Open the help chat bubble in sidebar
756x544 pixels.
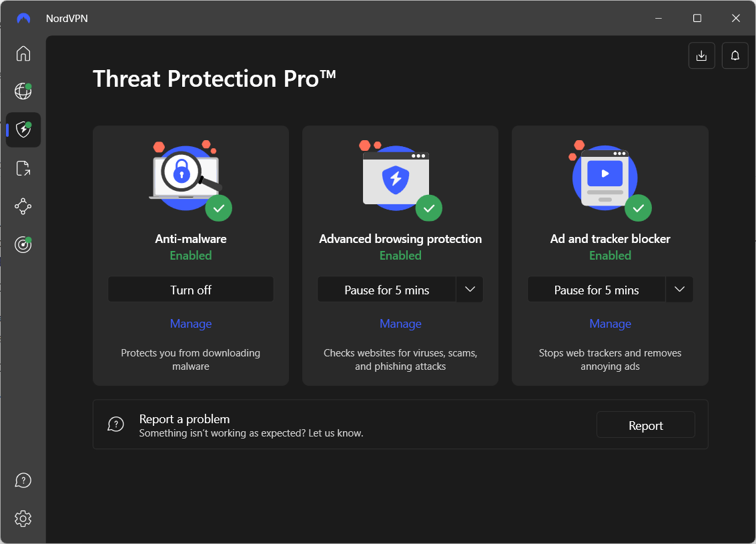tap(23, 481)
